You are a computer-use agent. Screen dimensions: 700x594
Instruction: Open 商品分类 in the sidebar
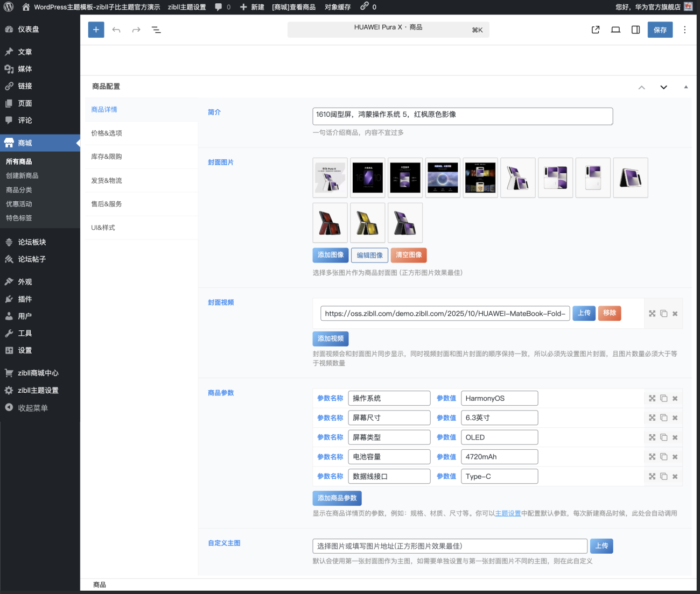pyautogui.click(x=19, y=190)
